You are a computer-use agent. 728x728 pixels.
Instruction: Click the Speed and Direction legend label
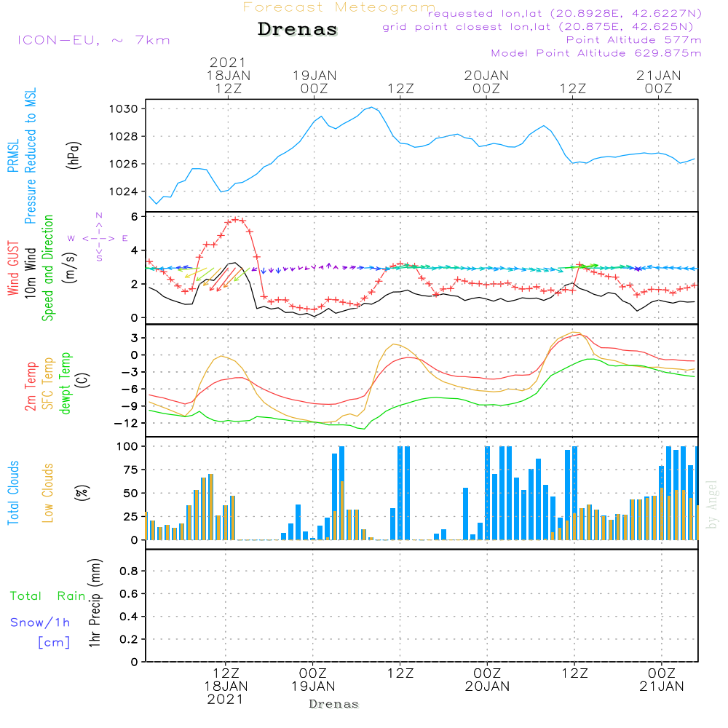point(48,268)
